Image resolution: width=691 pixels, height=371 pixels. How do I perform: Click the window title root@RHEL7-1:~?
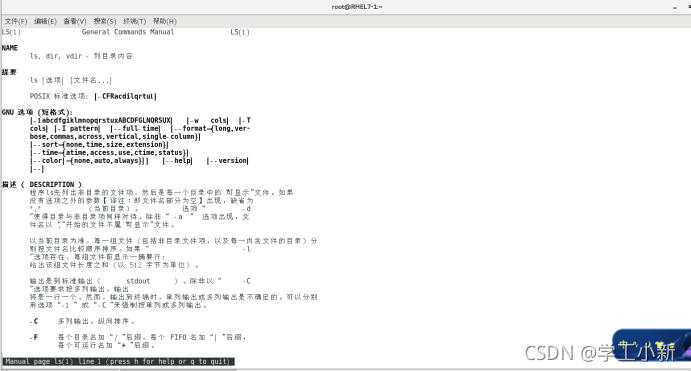[357, 7]
